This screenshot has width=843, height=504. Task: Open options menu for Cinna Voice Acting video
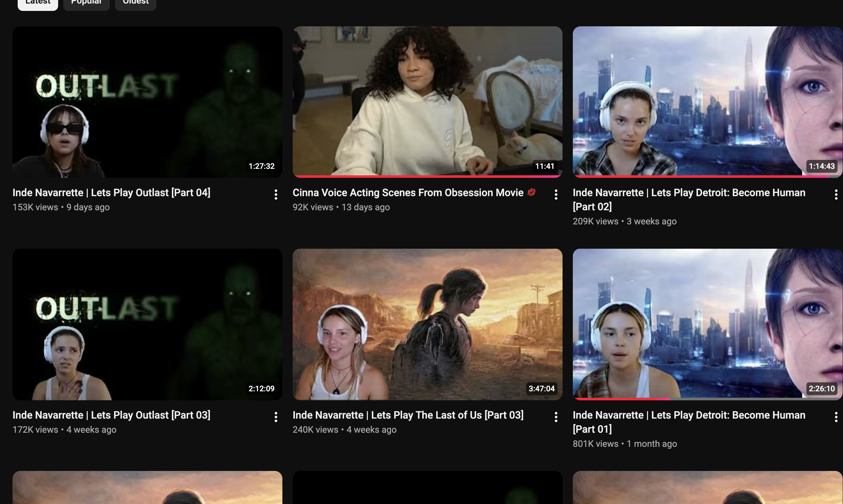(556, 195)
